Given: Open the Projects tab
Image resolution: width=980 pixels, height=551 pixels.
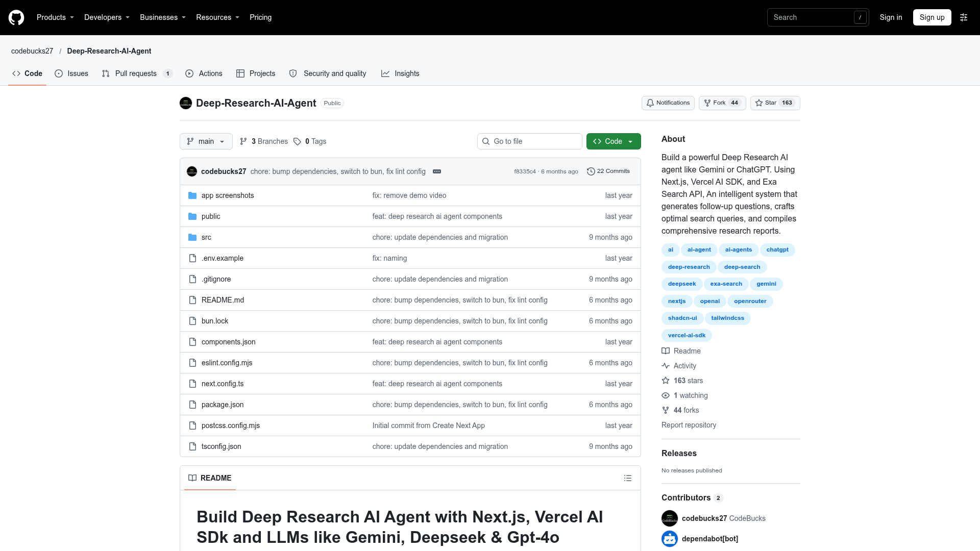Looking at the screenshot, I should (x=256, y=73).
